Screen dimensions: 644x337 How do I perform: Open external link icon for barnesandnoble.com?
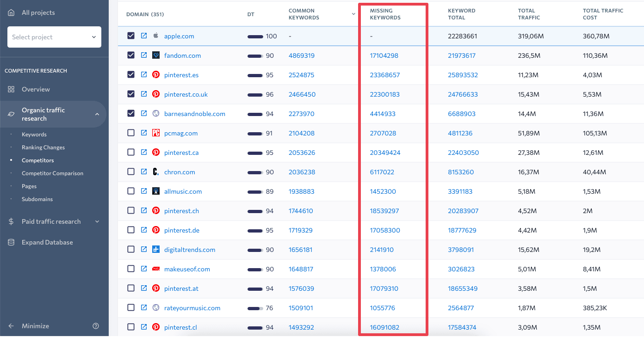[144, 114]
